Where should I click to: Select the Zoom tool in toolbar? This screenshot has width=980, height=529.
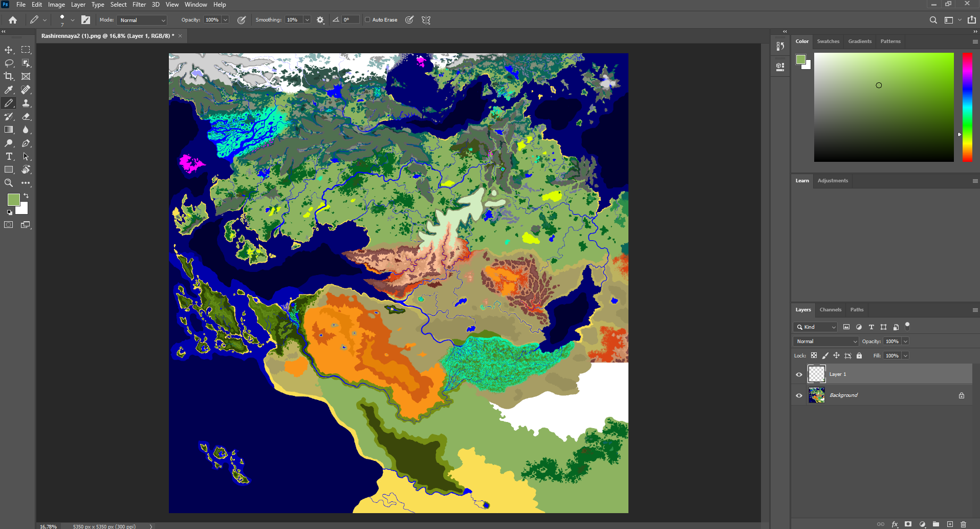coord(9,183)
